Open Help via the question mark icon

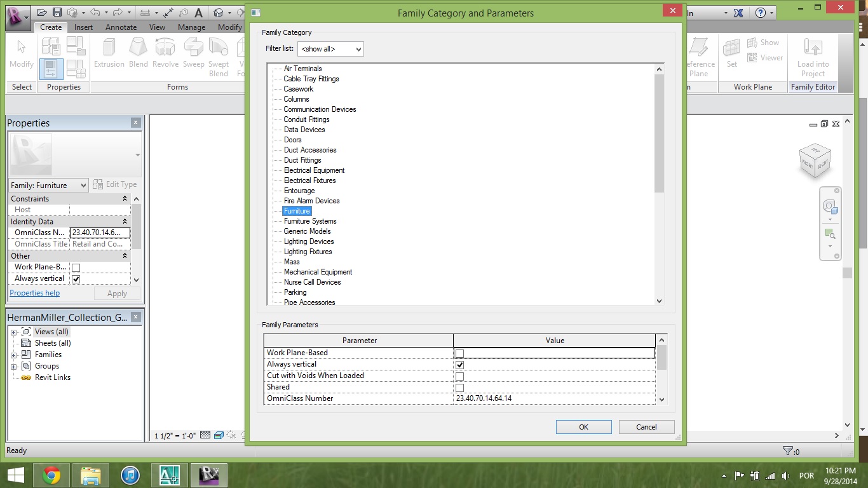[761, 13]
